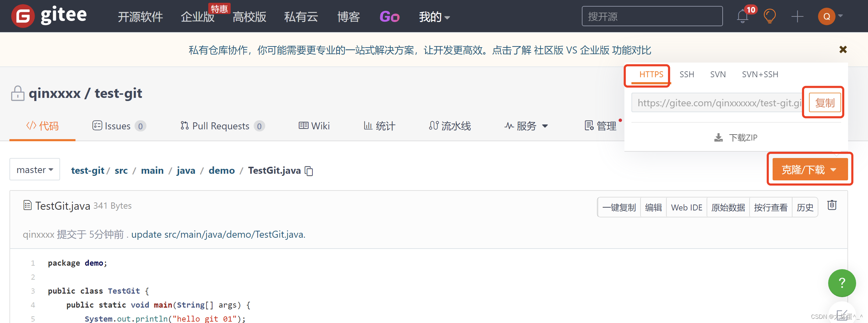
Task: Switch to the 代码 tab
Action: pyautogui.click(x=42, y=126)
